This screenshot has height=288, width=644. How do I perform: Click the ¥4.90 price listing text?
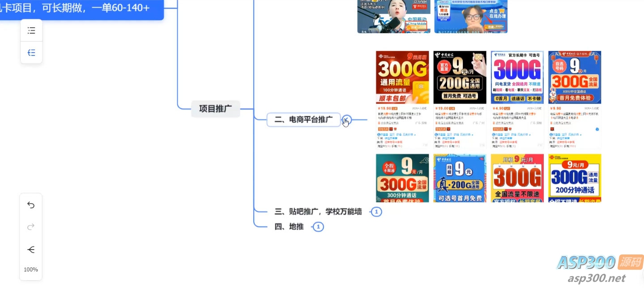pos(498,108)
